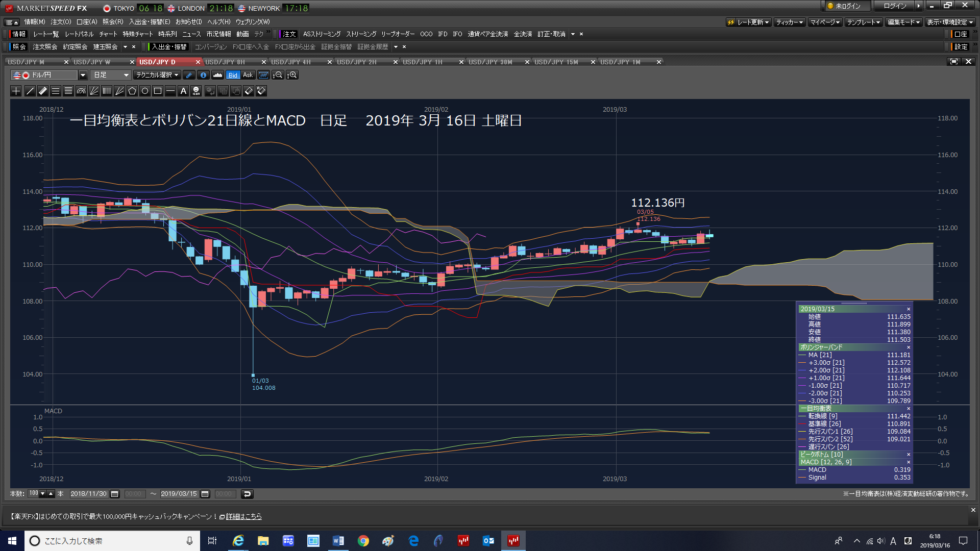
Task: Click the mountain area chart icon
Action: pos(217,75)
